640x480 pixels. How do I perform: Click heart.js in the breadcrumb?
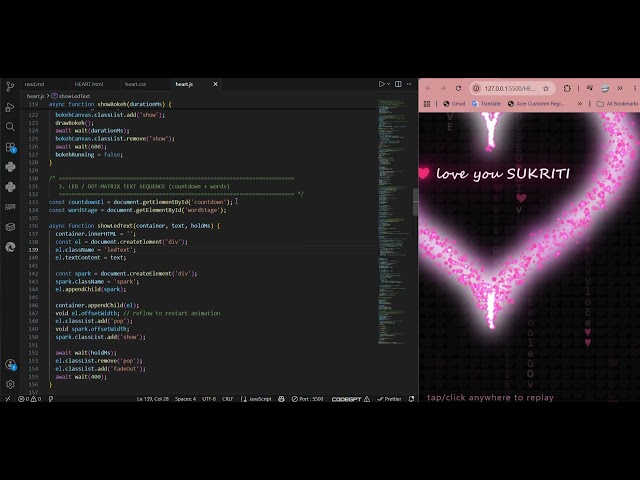click(36, 96)
